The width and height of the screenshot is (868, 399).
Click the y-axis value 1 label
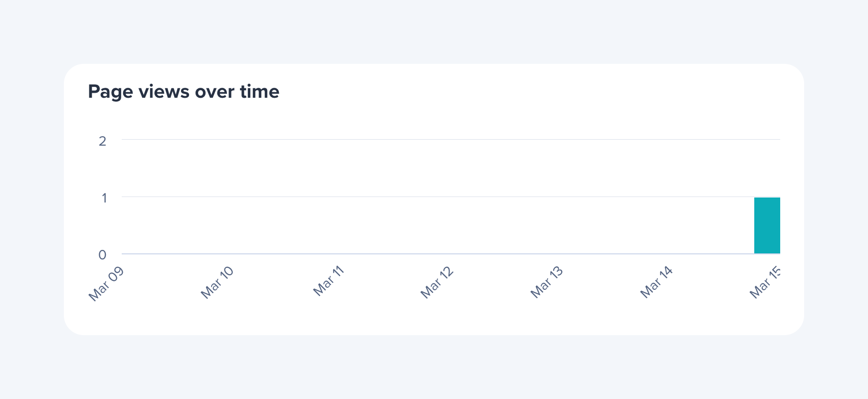click(104, 198)
